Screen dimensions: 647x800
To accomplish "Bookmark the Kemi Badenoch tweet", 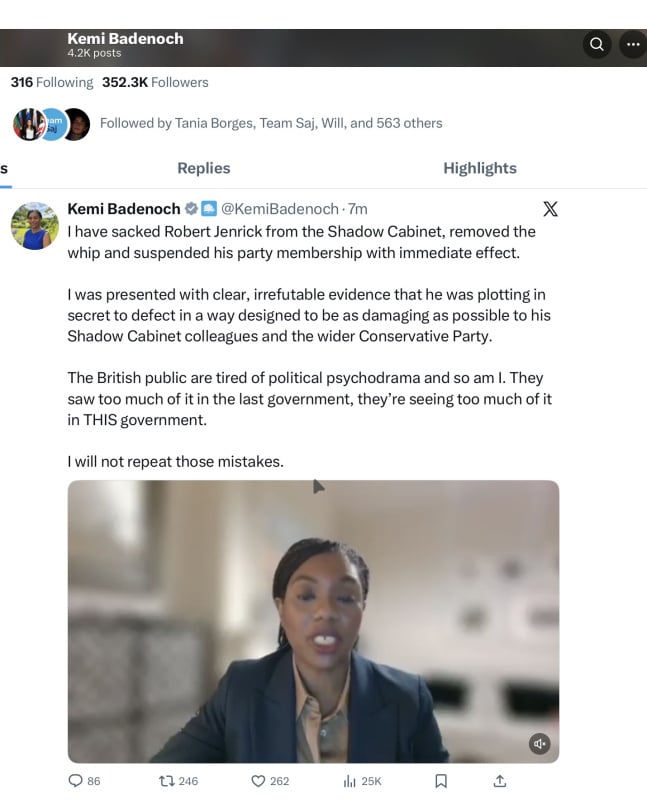I will (441, 781).
